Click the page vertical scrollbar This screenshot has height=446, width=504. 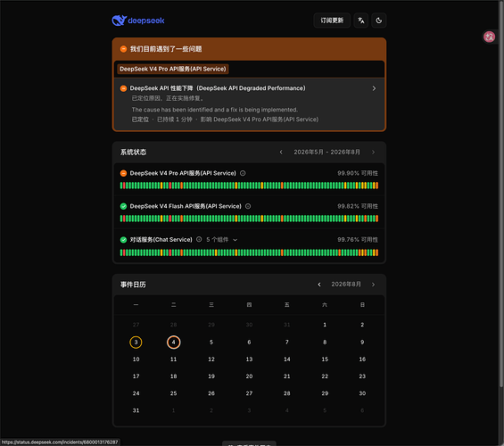pyautogui.click(x=501, y=193)
